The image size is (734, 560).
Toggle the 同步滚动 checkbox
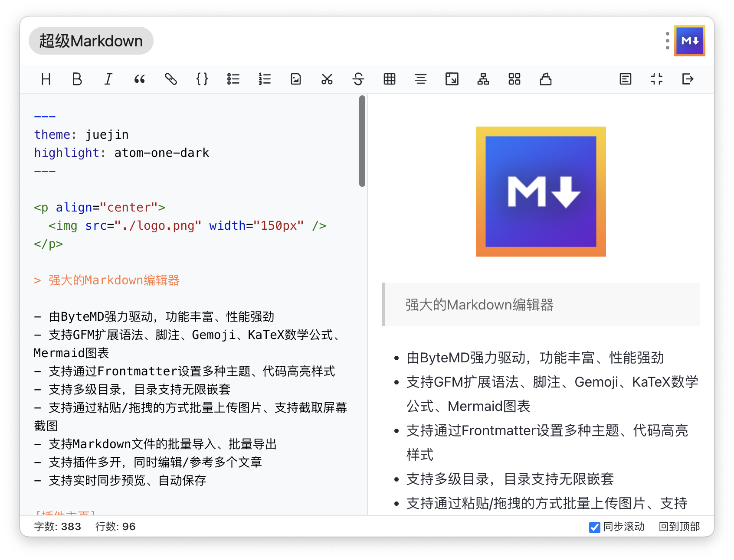pyautogui.click(x=594, y=527)
